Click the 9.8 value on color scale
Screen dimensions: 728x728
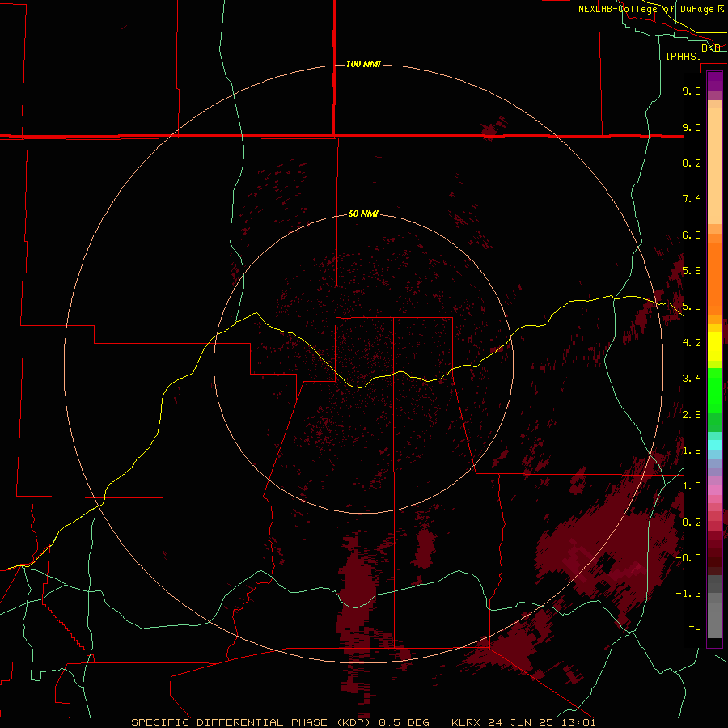tap(692, 91)
